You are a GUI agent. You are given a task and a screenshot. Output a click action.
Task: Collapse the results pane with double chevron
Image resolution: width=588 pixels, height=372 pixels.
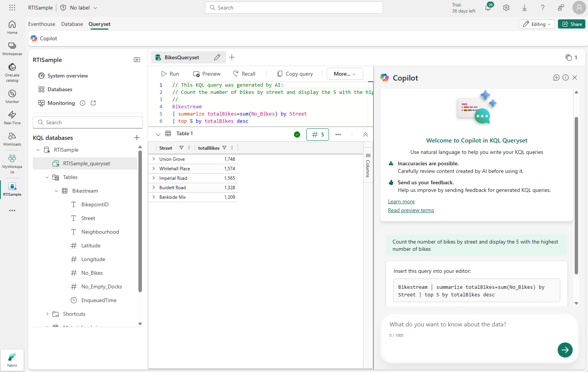click(x=366, y=135)
